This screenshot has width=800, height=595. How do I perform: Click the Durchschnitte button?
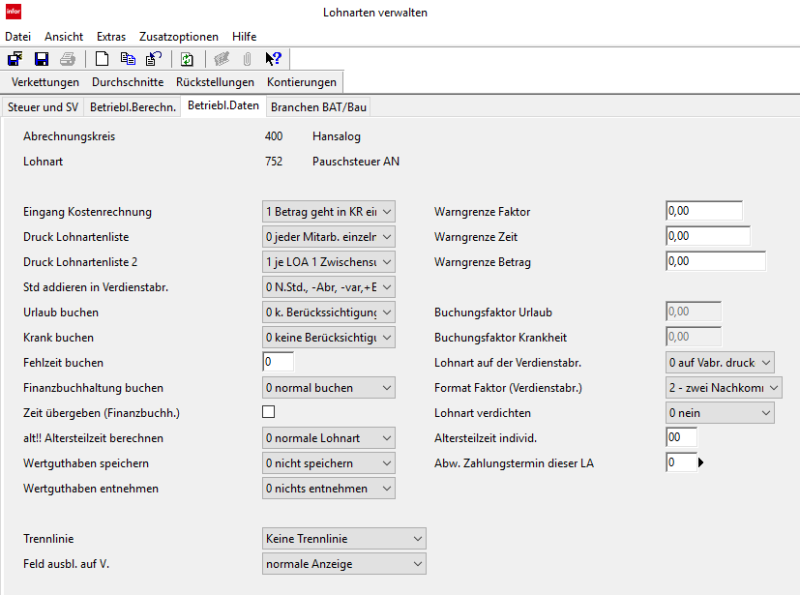click(128, 82)
